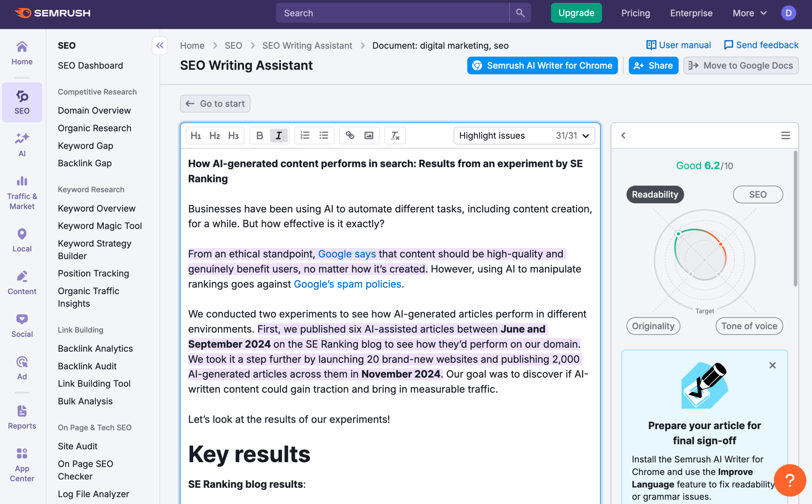812x504 pixels.
Task: Click Semrush AI Writer for Chrome
Action: pyautogui.click(x=542, y=66)
